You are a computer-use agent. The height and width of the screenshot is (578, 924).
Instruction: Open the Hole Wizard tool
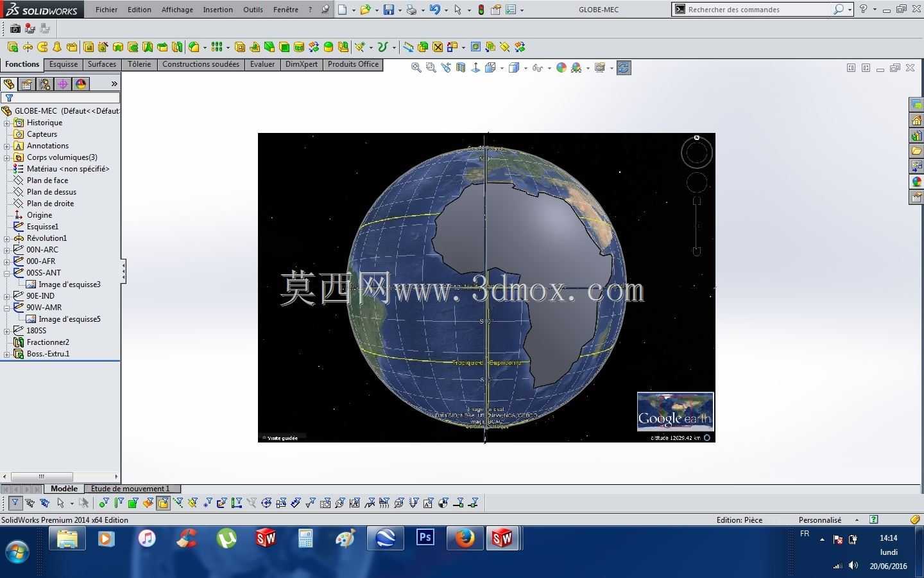[103, 47]
